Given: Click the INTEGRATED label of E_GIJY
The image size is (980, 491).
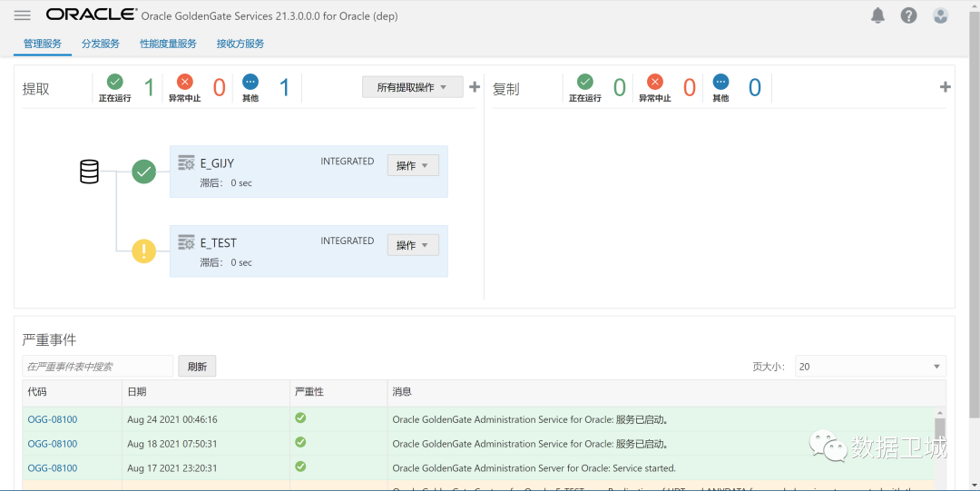Looking at the screenshot, I should coord(348,162).
